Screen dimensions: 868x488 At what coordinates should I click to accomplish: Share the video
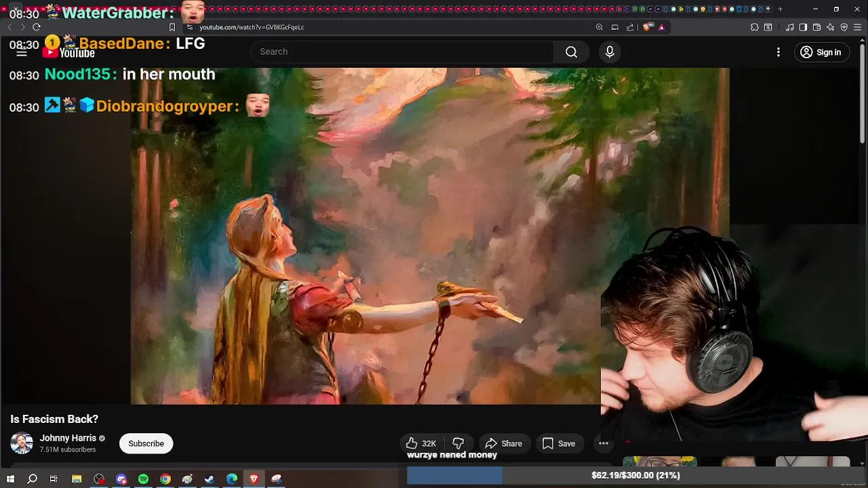coord(504,444)
